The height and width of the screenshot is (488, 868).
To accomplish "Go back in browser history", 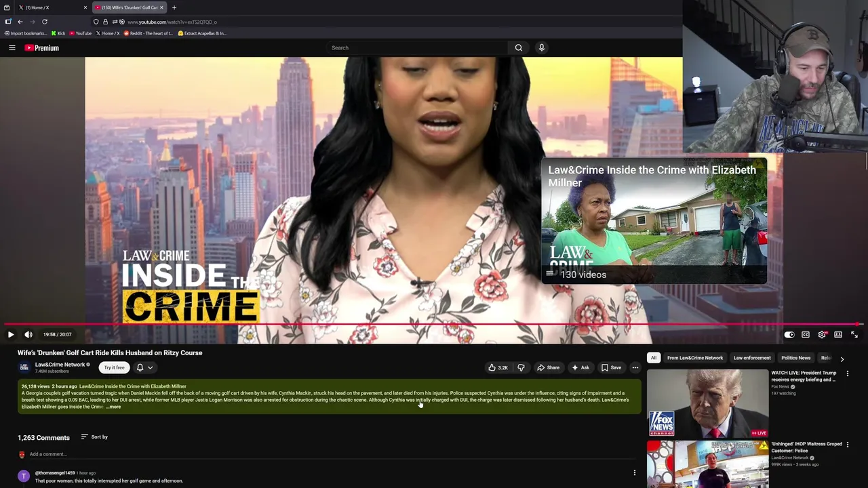I will [x=20, y=22].
